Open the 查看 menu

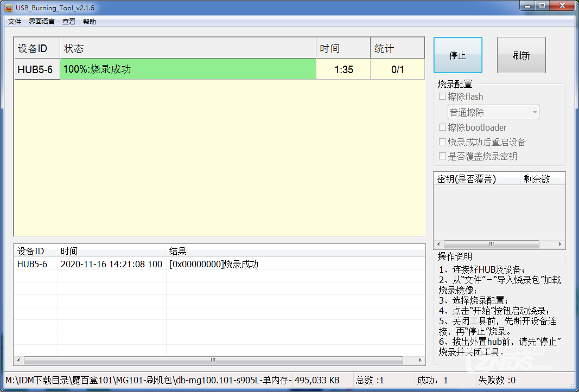pyautogui.click(x=68, y=21)
